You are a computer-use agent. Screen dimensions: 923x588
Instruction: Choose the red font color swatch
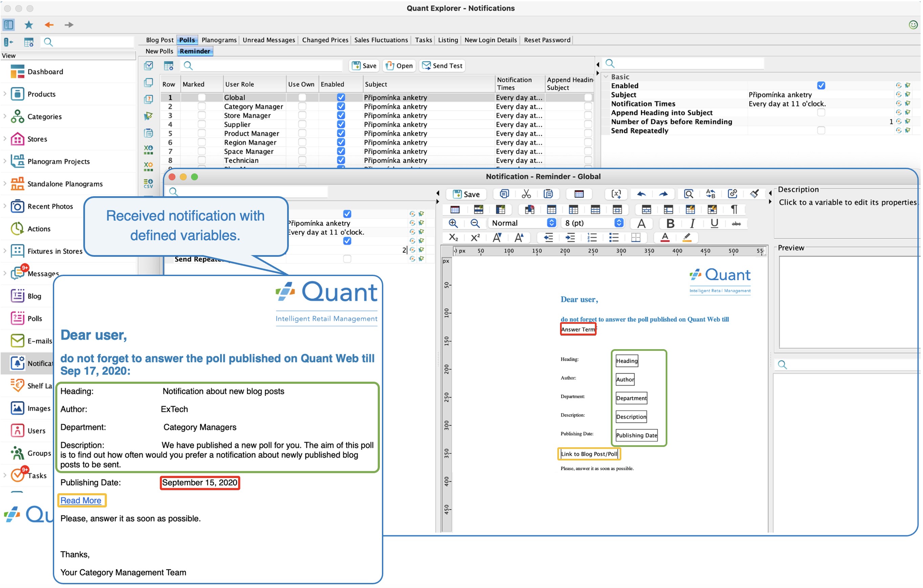click(x=665, y=238)
